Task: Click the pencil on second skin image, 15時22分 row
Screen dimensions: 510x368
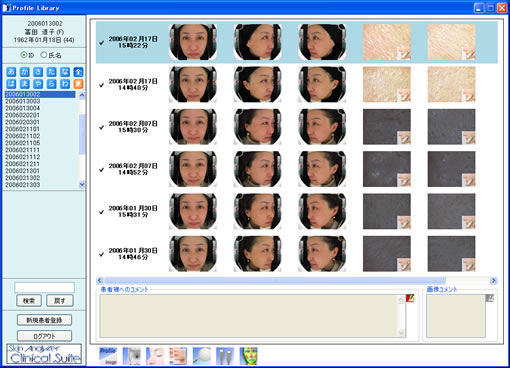Action: pos(468,53)
